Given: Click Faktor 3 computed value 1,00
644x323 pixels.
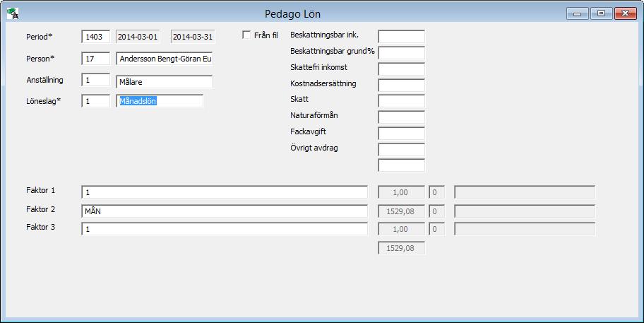Looking at the screenshot, I should point(401,229).
